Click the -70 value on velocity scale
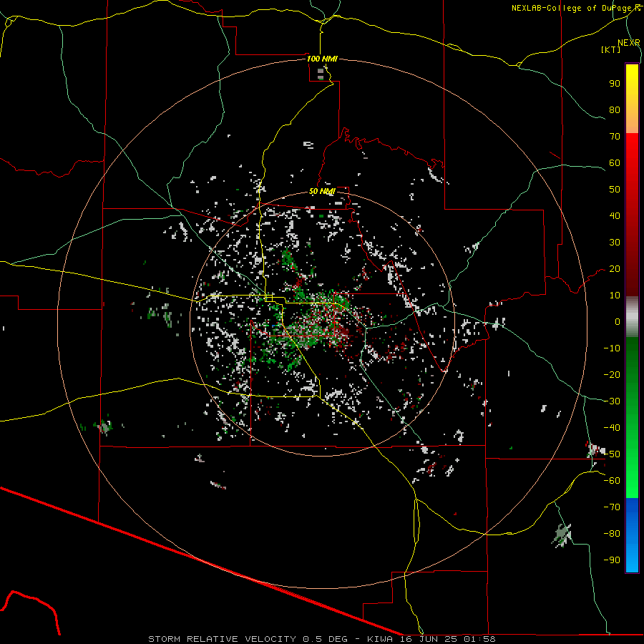 pyautogui.click(x=612, y=507)
